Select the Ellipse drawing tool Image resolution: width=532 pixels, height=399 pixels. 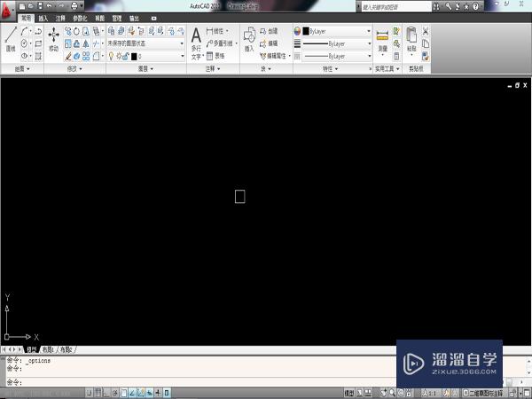point(24,56)
